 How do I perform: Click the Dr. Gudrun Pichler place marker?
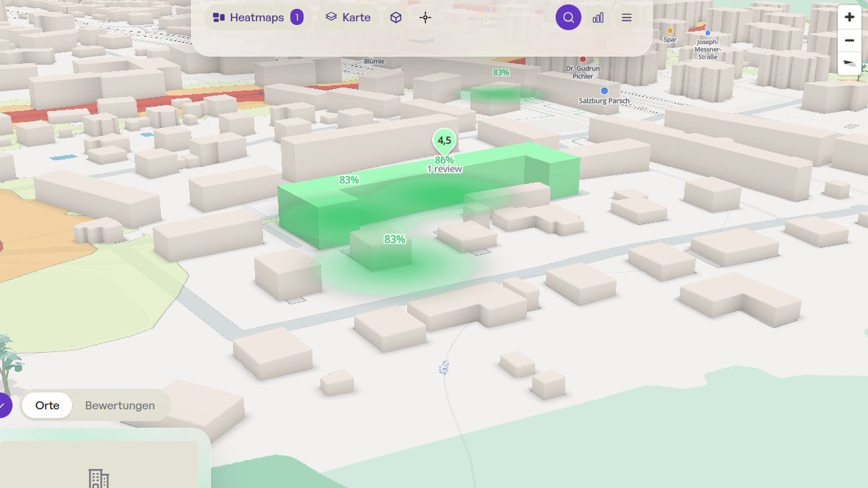click(582, 60)
